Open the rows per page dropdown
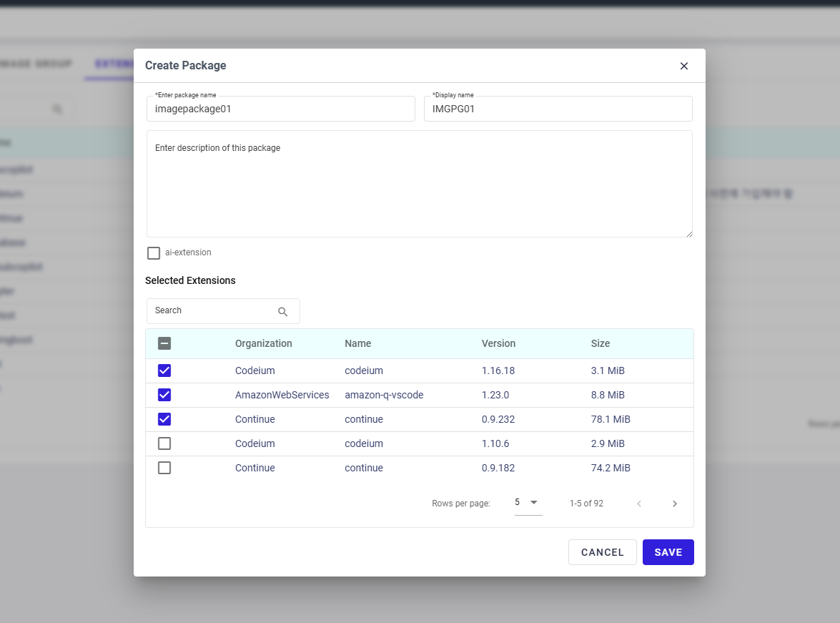 tap(528, 502)
